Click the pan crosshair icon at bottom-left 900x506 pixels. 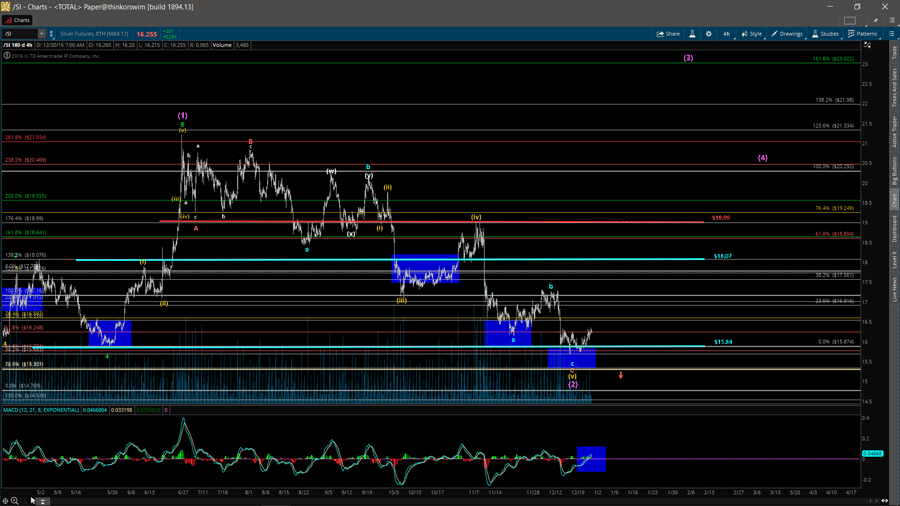coord(5,500)
